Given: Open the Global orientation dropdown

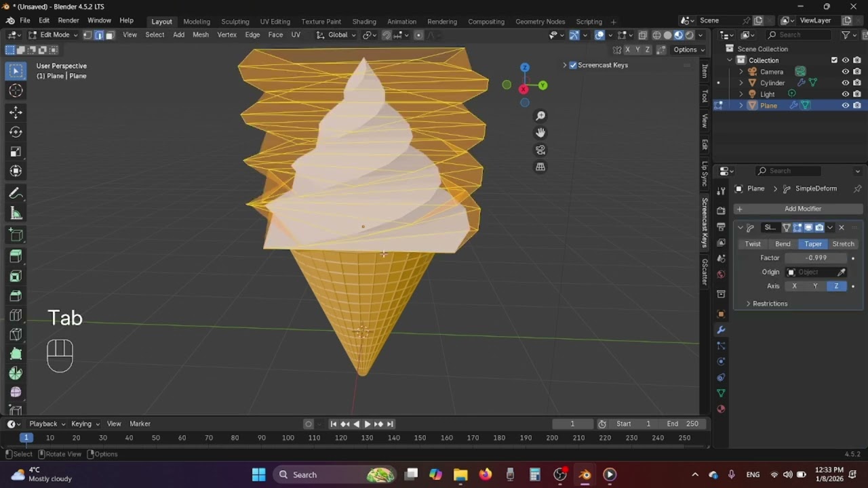Looking at the screenshot, I should [337, 35].
